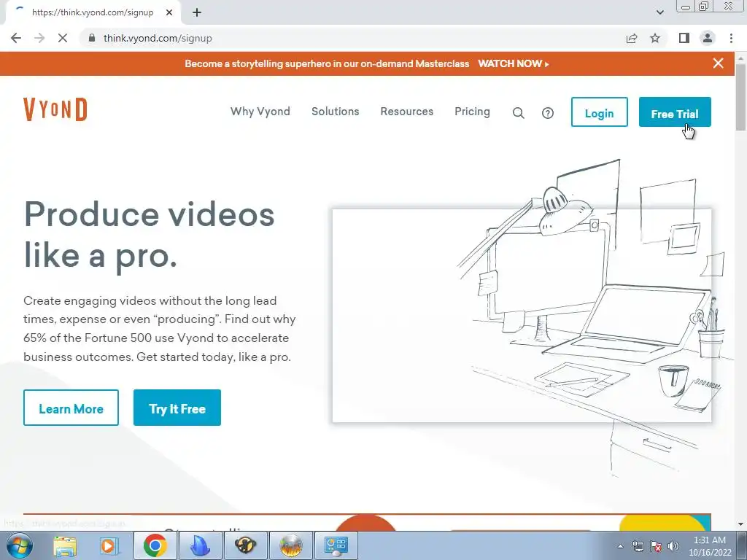
Task: Click the Action Center flag tray icon
Action: [656, 546]
